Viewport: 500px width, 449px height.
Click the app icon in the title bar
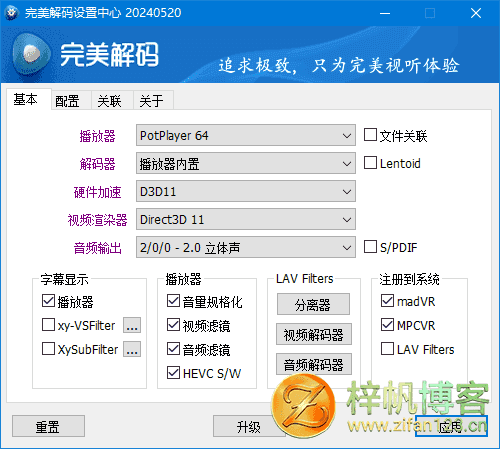click(x=12, y=13)
